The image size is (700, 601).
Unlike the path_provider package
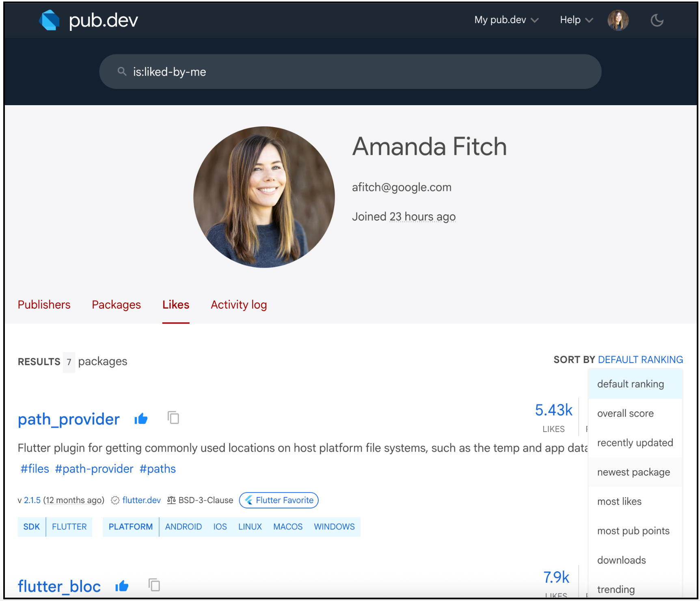pos(141,419)
